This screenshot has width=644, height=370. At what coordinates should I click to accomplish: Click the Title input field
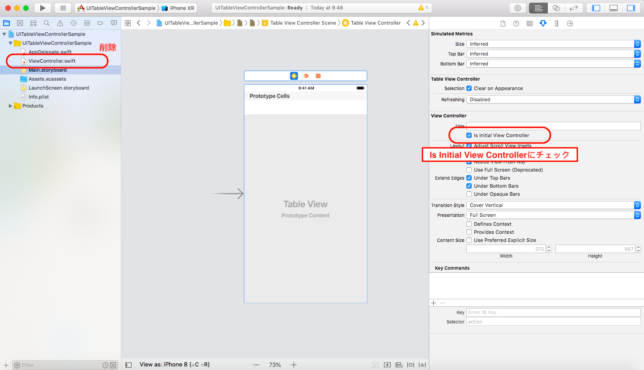click(x=553, y=126)
